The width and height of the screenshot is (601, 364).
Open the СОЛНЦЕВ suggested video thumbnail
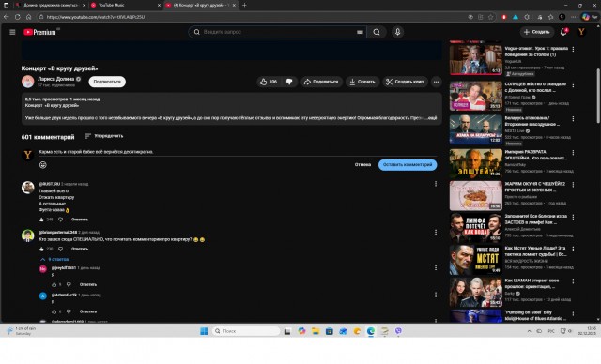[x=476, y=96]
